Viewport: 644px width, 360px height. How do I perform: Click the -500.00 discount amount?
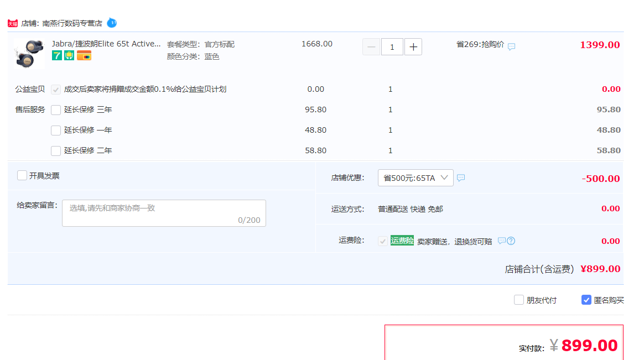[600, 179]
